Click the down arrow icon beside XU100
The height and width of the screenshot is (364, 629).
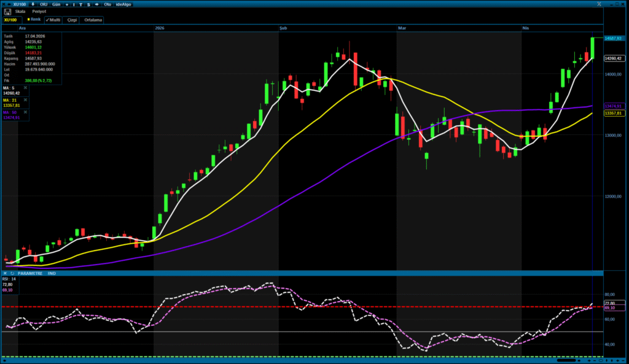coord(33,4)
